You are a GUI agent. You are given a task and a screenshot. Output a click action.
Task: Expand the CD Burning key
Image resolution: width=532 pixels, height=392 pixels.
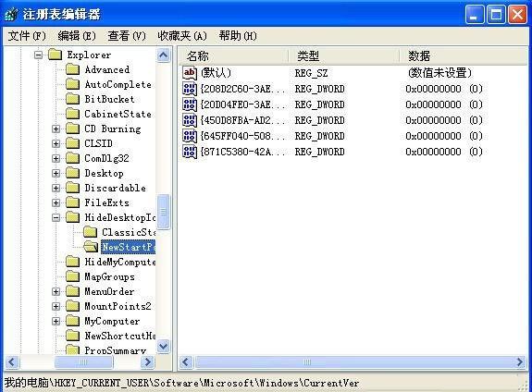click(x=56, y=129)
